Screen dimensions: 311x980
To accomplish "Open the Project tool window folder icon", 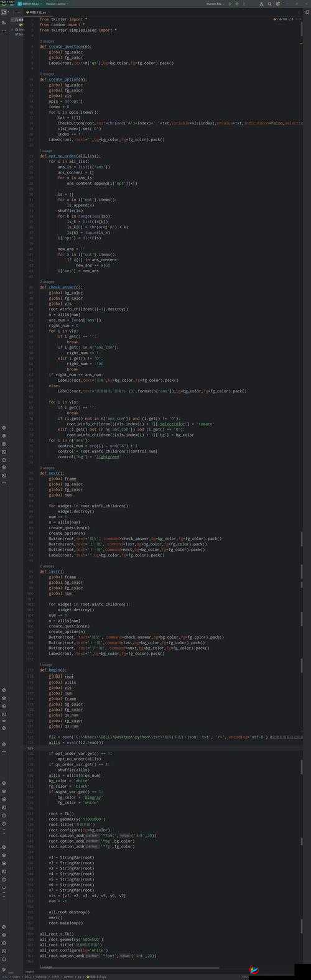I will coord(4,12).
